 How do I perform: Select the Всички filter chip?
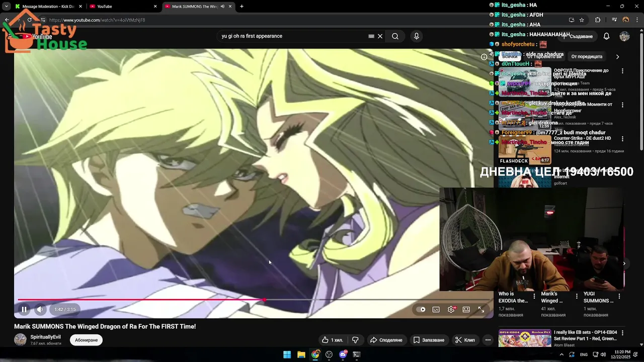point(510,57)
